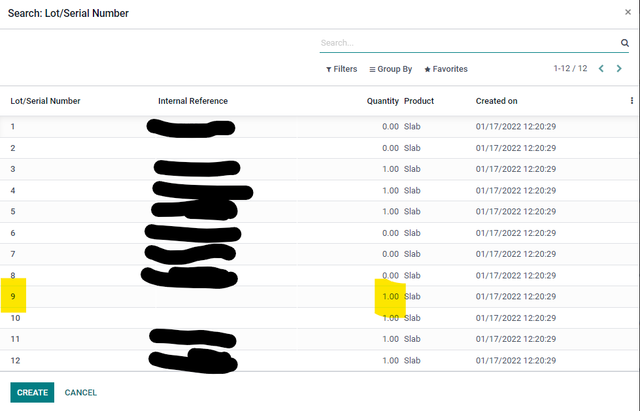This screenshot has height=411, width=640.
Task: Go to the previous page arrow
Action: point(601,69)
